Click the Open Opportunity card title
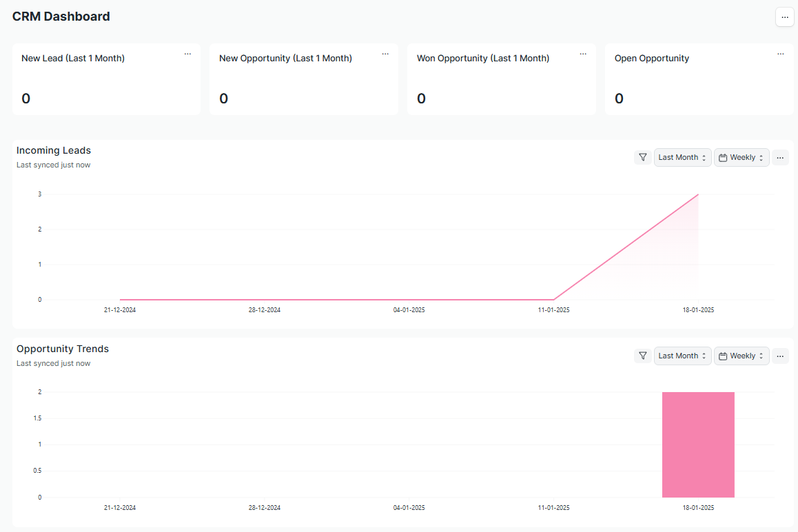This screenshot has width=798, height=532. pyautogui.click(x=651, y=59)
